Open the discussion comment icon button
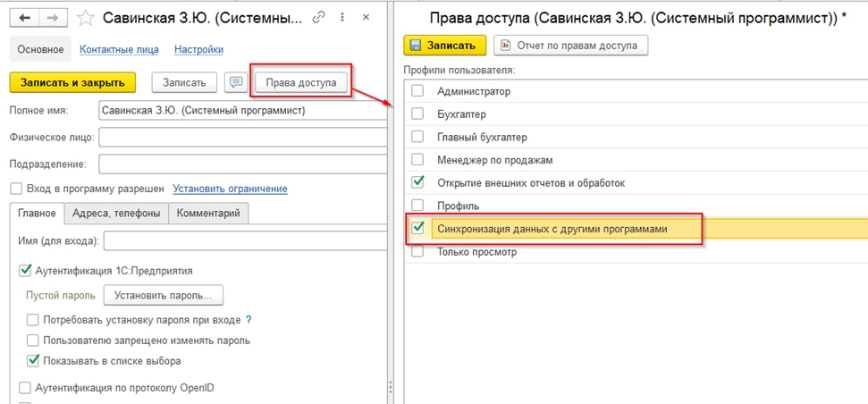 coord(236,82)
